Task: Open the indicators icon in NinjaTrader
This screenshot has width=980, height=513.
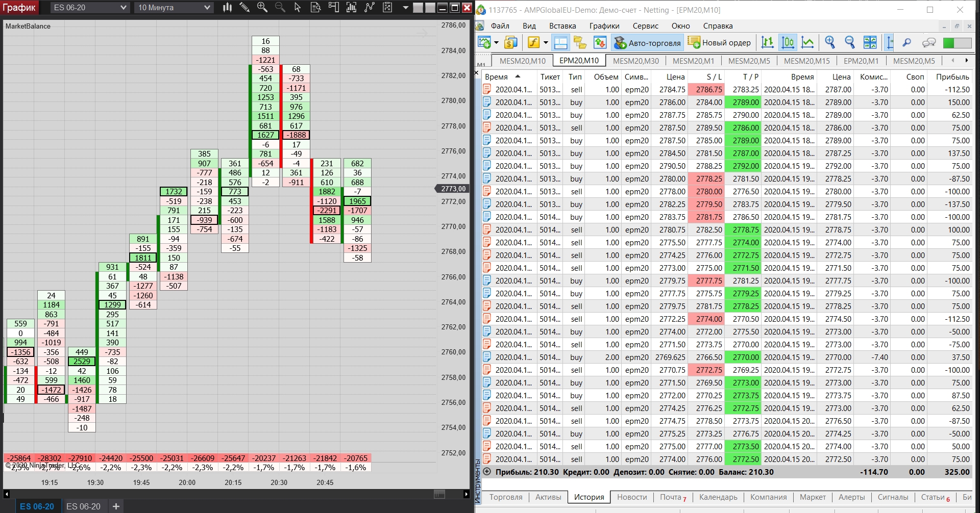Action: point(351,8)
